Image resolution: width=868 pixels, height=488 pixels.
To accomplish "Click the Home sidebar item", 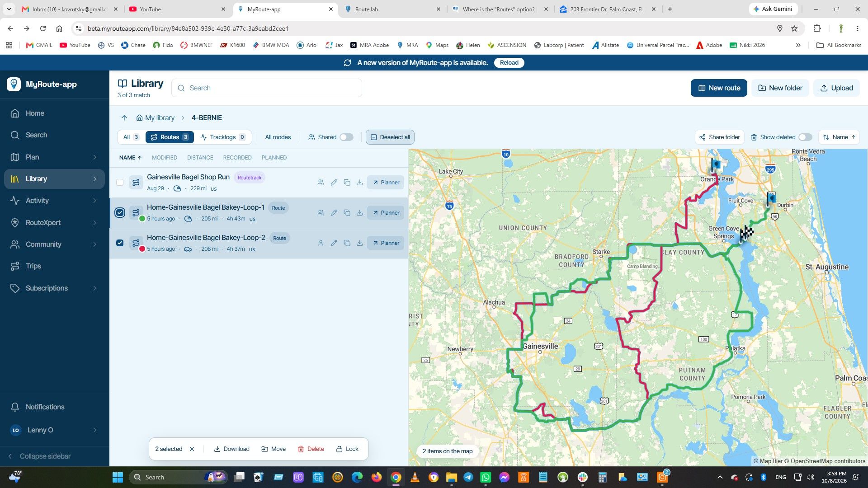I will coord(54,113).
